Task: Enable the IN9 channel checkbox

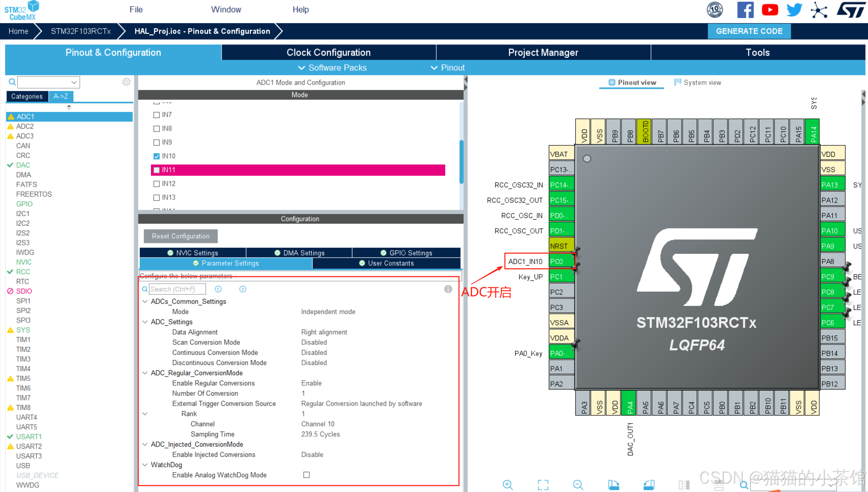Action: pyautogui.click(x=156, y=142)
